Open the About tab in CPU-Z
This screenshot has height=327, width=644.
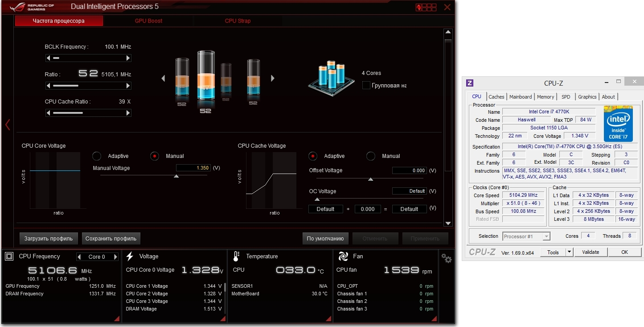pyautogui.click(x=608, y=97)
